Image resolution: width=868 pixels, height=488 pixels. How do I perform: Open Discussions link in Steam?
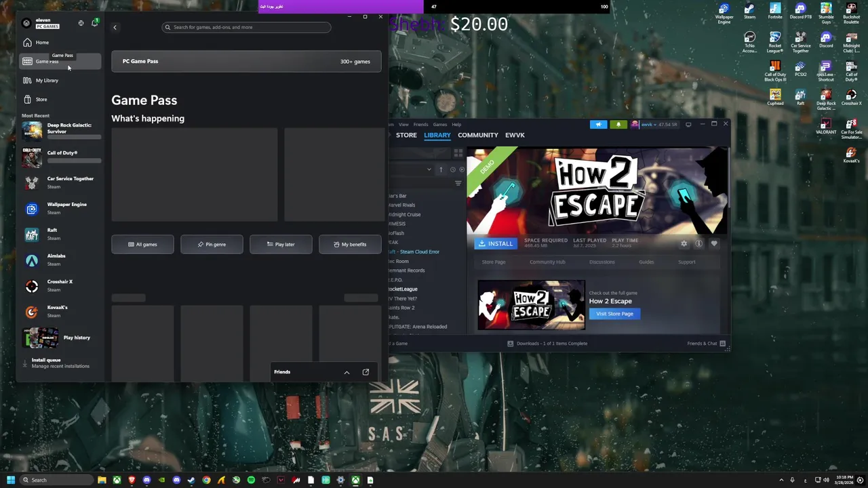(x=602, y=262)
